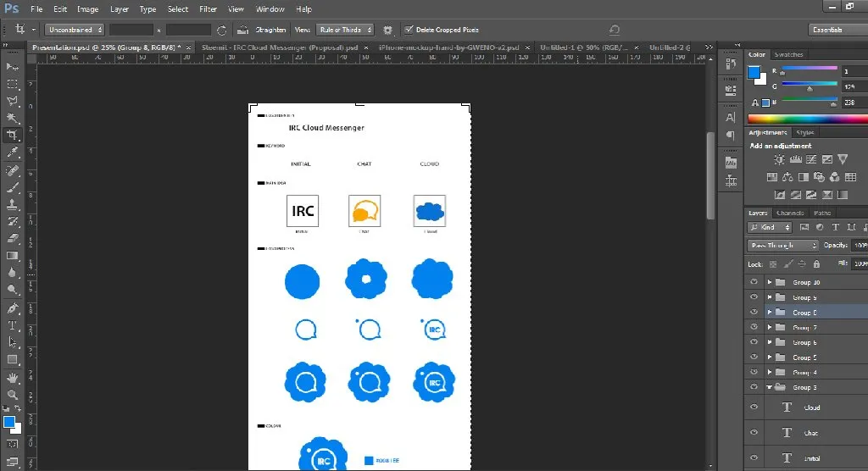Add a Curves adjustment
Viewport: 868px width, 471px height.
tap(811, 159)
